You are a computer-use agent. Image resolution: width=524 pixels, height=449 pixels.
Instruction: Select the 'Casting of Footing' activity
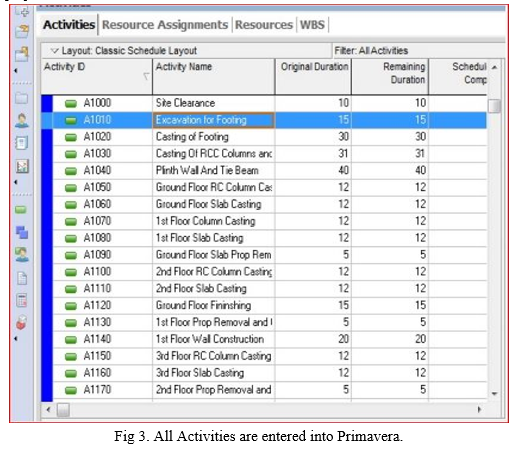(192, 137)
